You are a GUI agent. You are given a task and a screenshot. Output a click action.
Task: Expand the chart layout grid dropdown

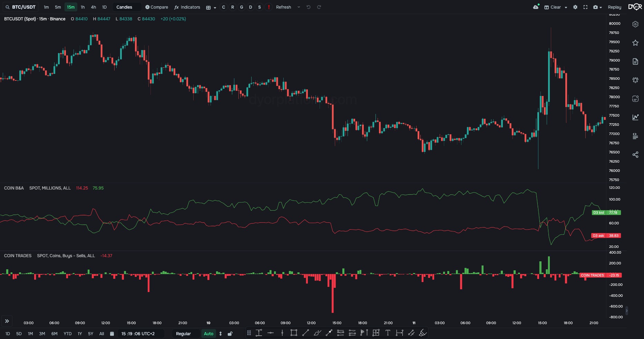[211, 7]
